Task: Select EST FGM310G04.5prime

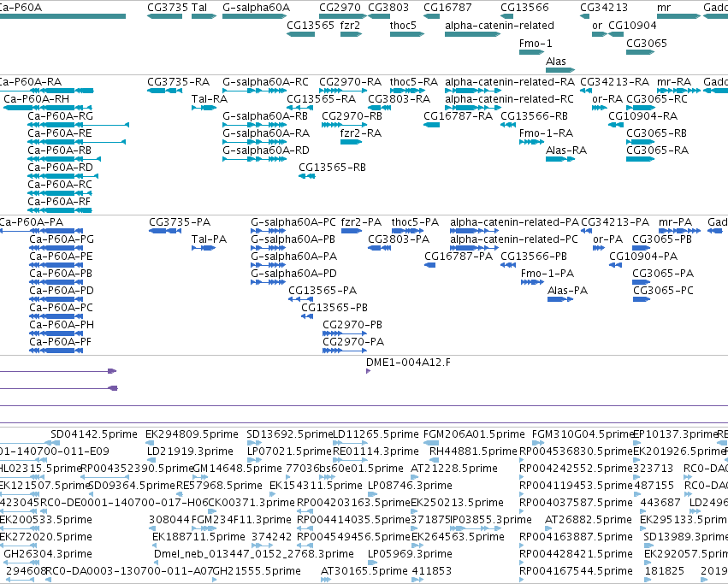Action: pyautogui.click(x=583, y=434)
